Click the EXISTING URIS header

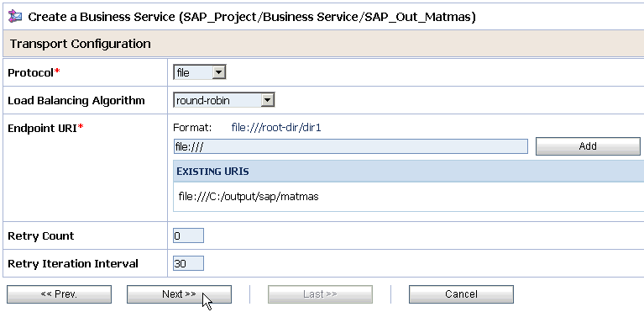point(212,172)
